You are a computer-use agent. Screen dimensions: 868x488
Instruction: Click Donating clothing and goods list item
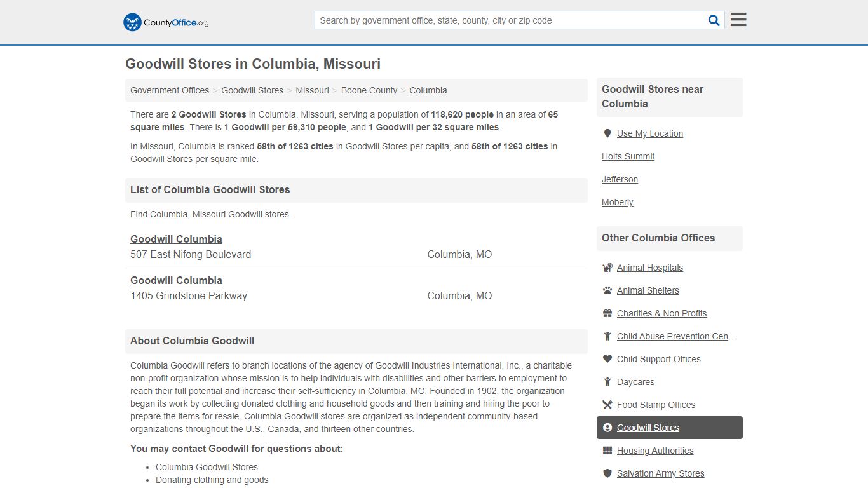(x=212, y=480)
